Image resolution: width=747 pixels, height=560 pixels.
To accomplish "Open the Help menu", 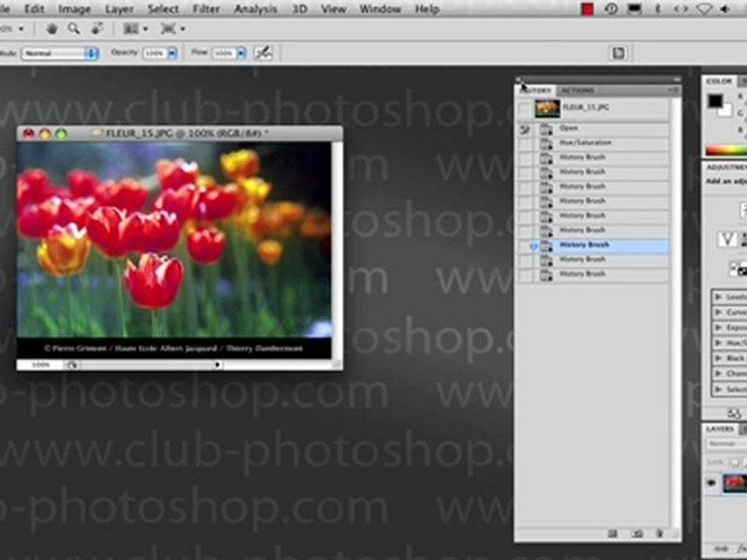I will point(427,9).
